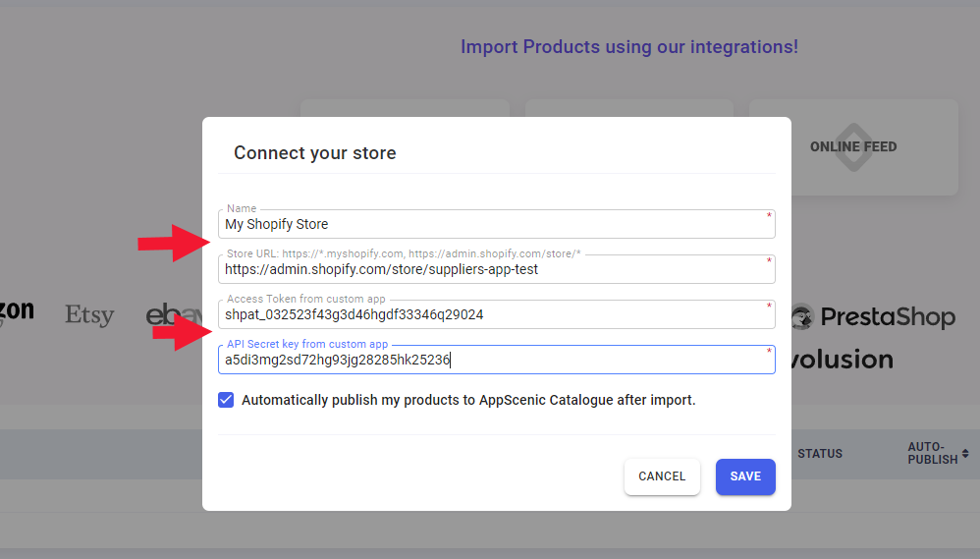Viewport: 980px width, 559px height.
Task: Click 'Import Products using our integrations!' heading
Action: (628, 47)
